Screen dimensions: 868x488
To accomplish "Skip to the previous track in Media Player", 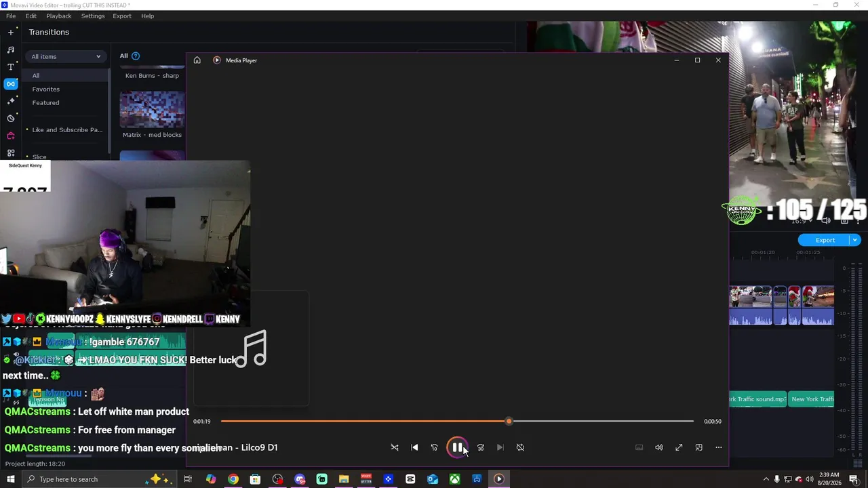I will [415, 447].
